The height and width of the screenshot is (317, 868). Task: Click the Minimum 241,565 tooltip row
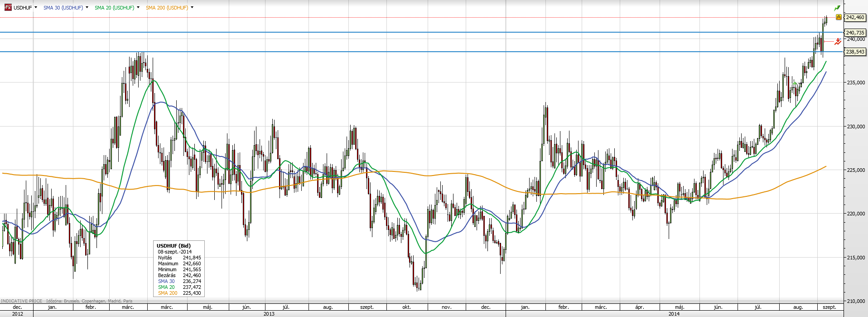(179, 269)
